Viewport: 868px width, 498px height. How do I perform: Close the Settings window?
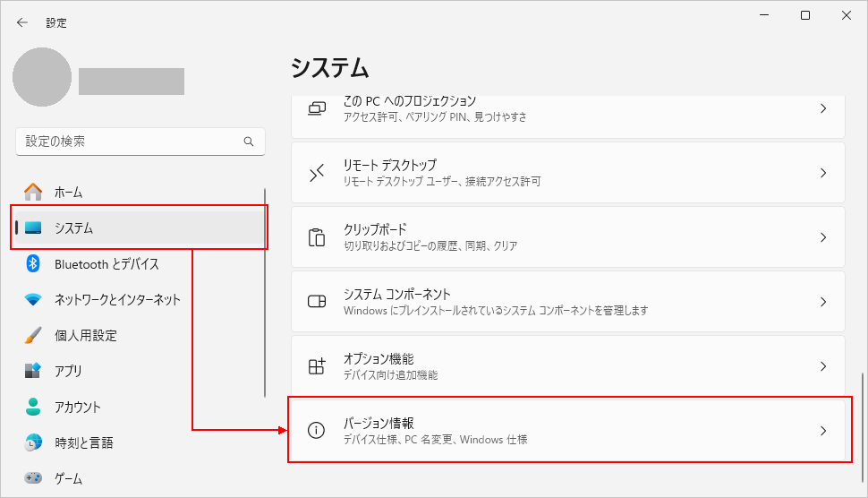tap(847, 15)
